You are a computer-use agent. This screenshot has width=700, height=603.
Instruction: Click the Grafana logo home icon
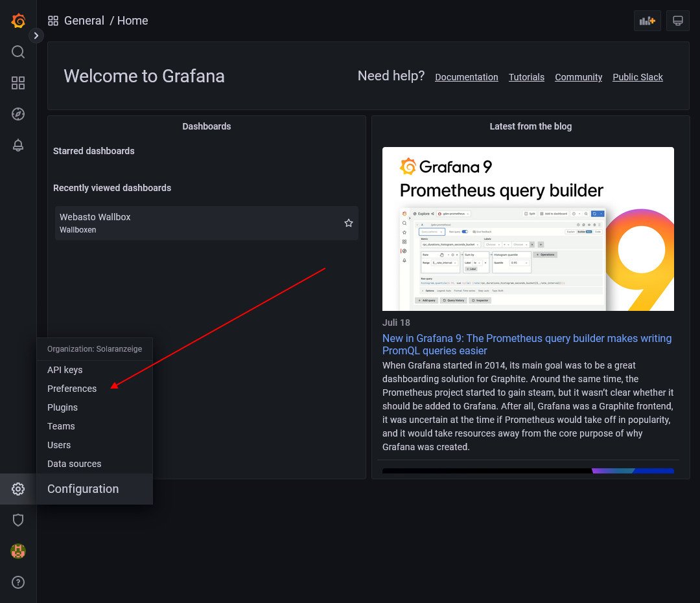pyautogui.click(x=18, y=21)
